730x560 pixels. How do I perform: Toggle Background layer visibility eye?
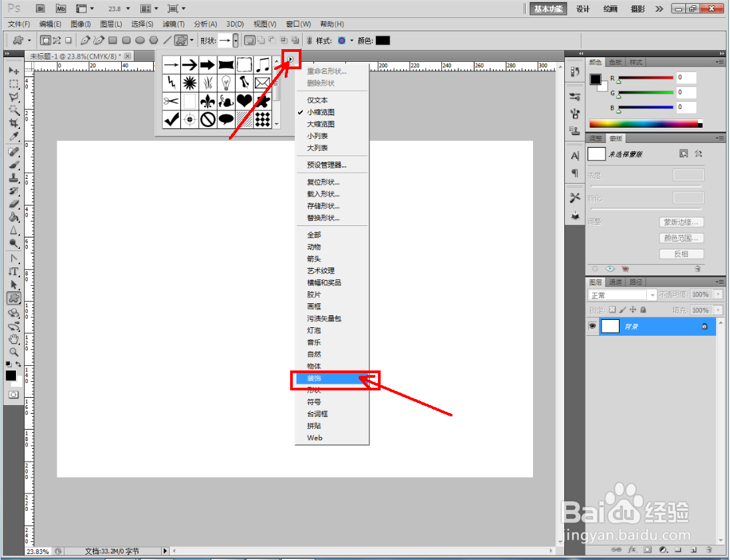tap(592, 326)
